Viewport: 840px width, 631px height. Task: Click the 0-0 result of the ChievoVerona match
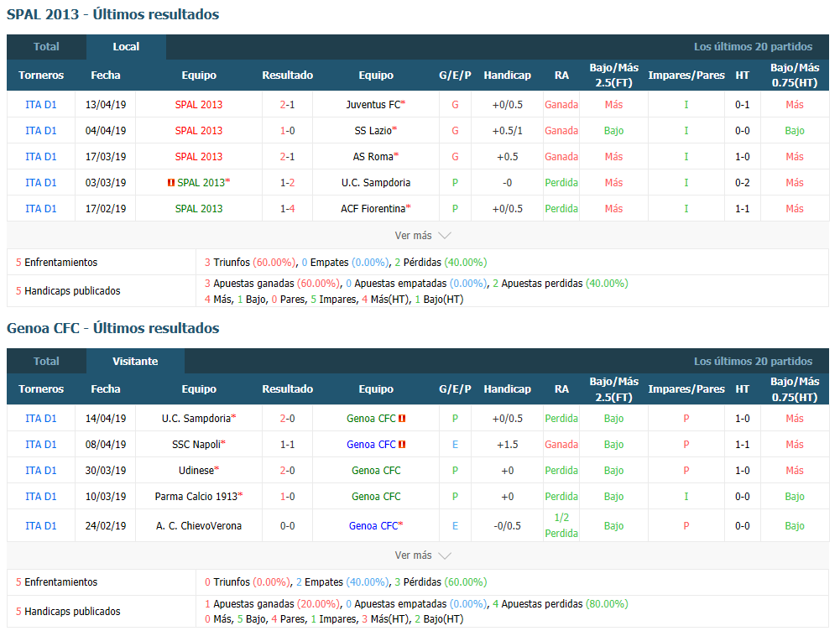pos(287,526)
